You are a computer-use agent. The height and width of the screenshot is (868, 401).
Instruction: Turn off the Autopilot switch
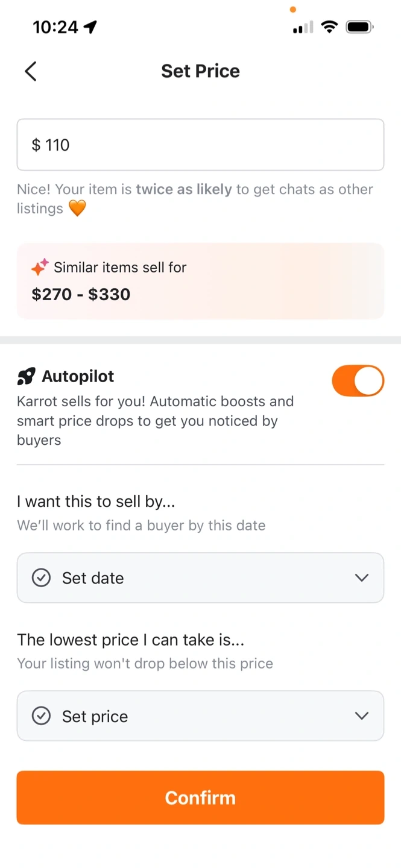coord(358,381)
